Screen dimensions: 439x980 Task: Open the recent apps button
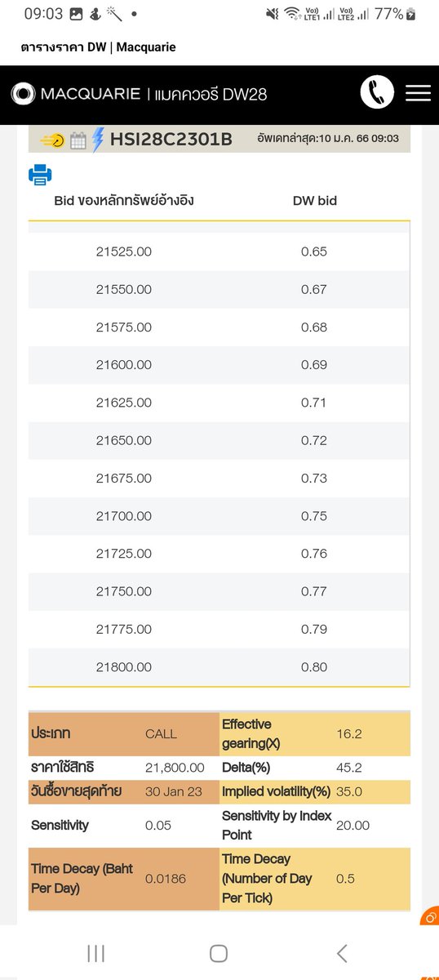click(x=95, y=952)
